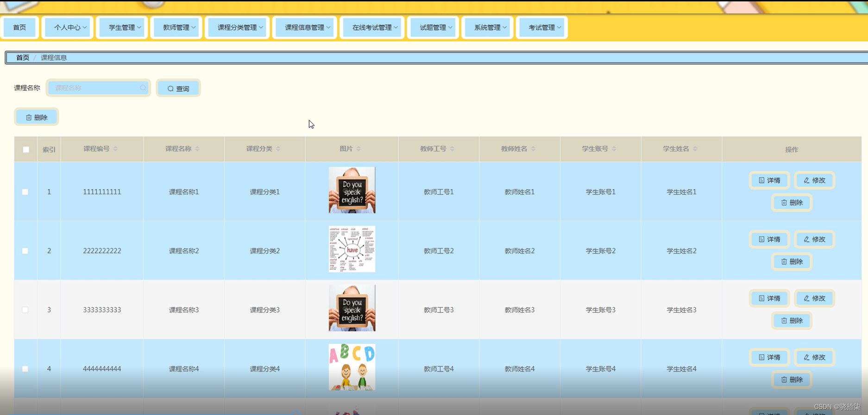
Task: Click the 教师姓名3 cell
Action: pos(520,310)
